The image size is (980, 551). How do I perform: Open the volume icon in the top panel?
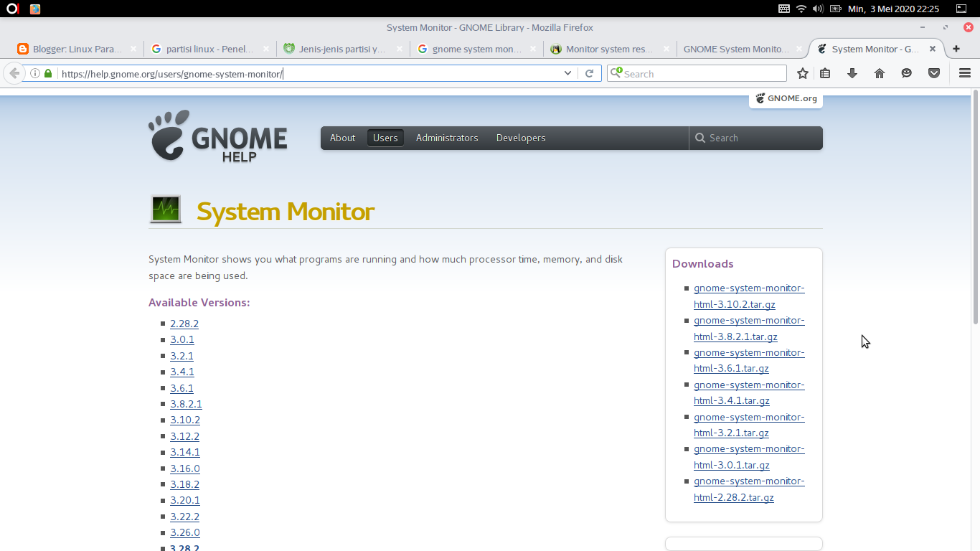tap(818, 9)
